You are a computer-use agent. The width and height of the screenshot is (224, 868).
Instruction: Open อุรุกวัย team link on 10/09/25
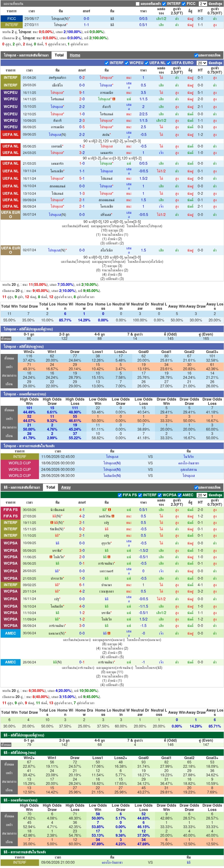point(106,543)
